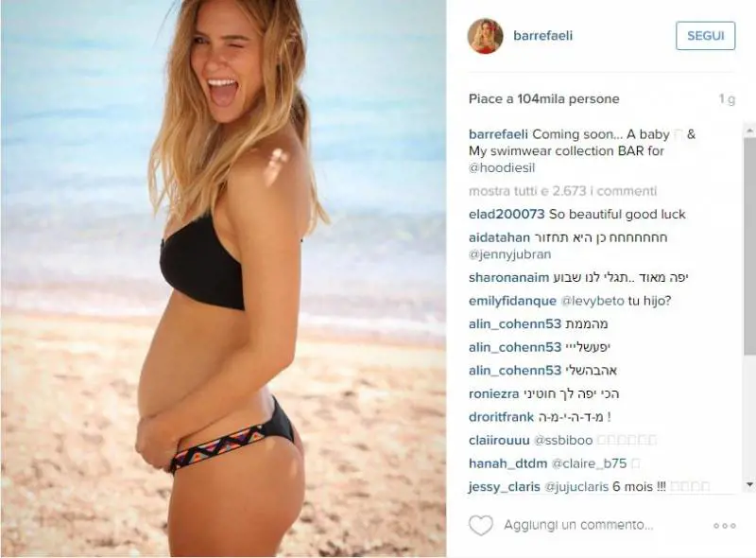Open sharonanaim commenter profile
756x558 pixels.
(508, 277)
